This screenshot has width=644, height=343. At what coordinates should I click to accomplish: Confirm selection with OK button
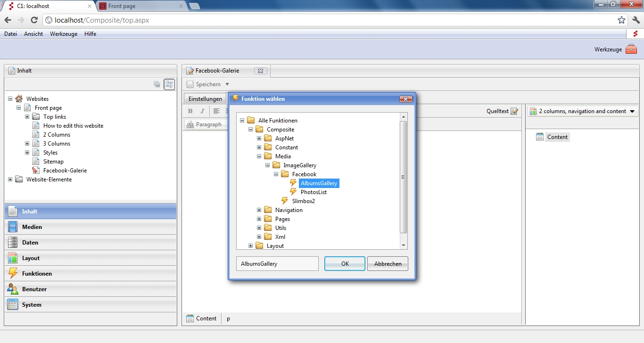pos(345,264)
